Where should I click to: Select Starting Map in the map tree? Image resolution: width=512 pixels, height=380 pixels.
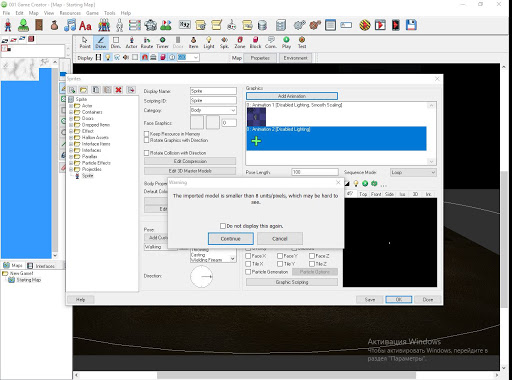click(x=28, y=280)
